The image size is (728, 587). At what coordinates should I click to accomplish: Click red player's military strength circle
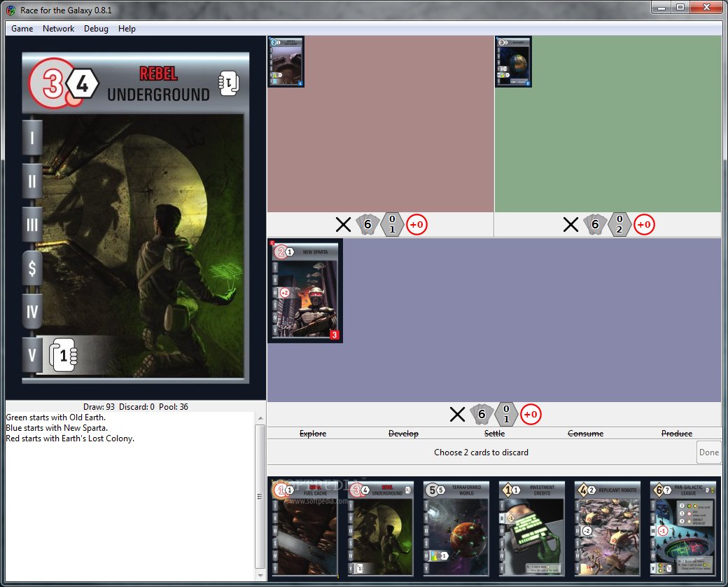(416, 224)
